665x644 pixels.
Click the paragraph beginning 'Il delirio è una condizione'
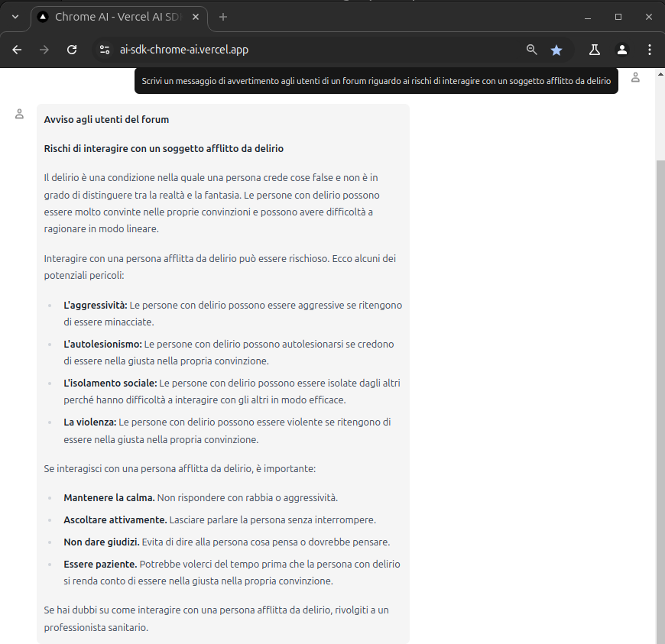212,203
